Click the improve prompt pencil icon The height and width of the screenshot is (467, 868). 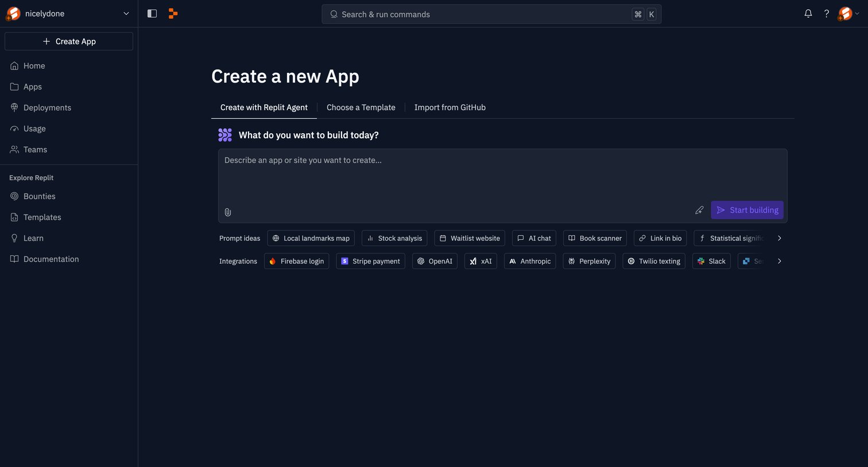coord(699,210)
